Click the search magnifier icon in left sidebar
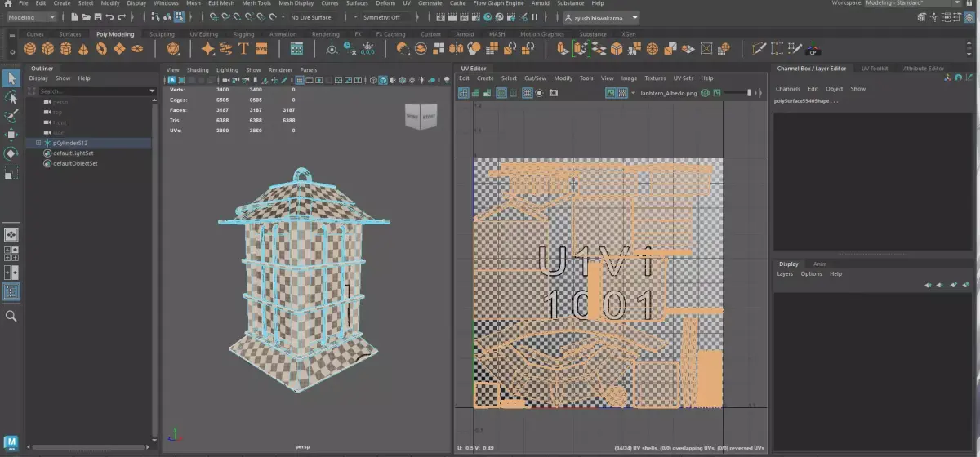 pyautogui.click(x=11, y=316)
